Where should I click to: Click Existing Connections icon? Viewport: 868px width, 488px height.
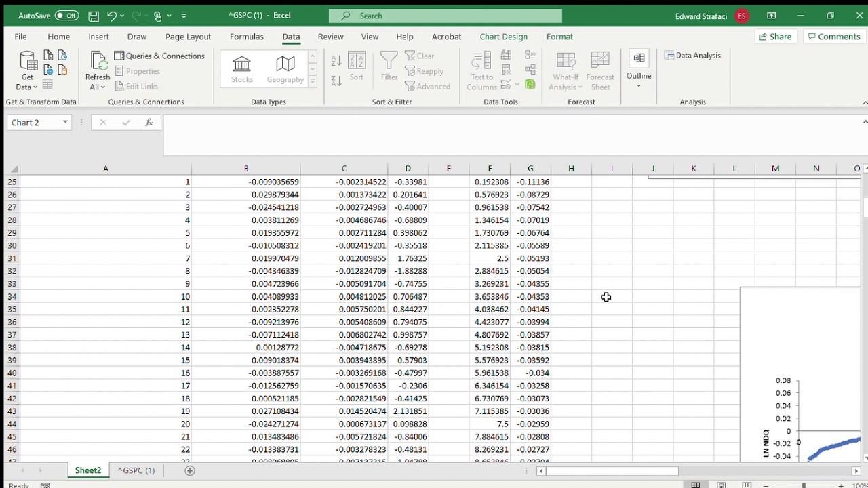(x=62, y=69)
